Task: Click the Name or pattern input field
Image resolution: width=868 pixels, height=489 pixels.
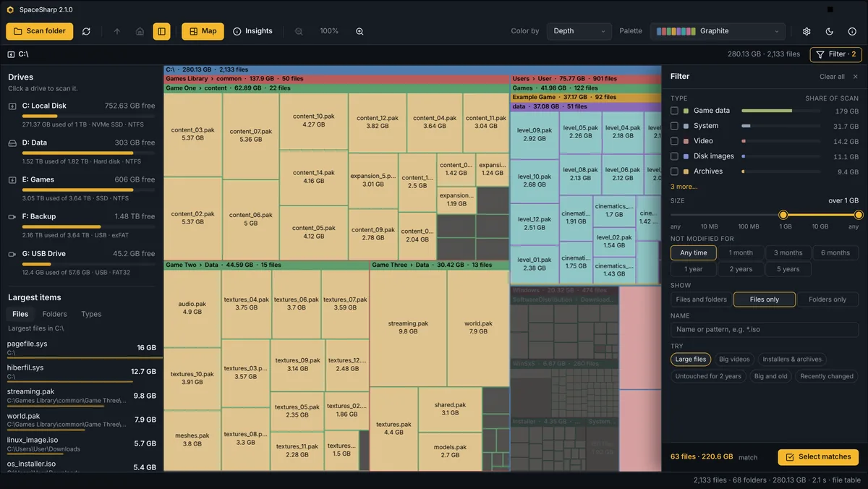Action: click(x=765, y=329)
